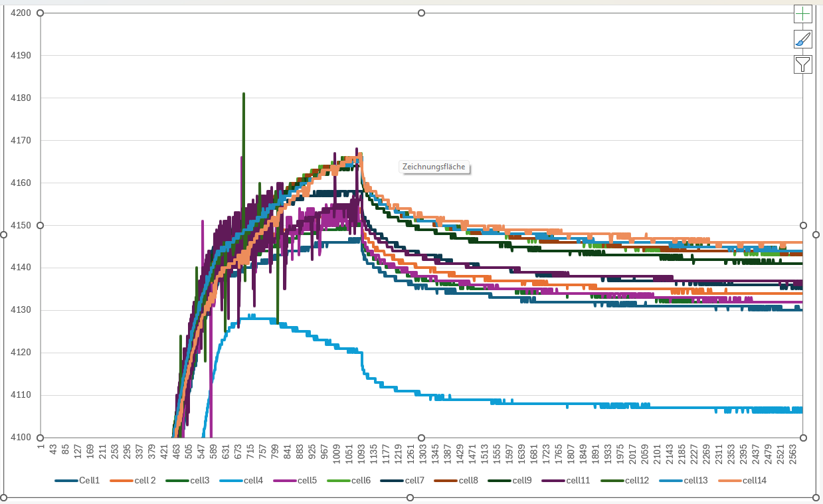This screenshot has width=823, height=504.
Task: Select the cell8 legend entry
Action: click(x=456, y=480)
